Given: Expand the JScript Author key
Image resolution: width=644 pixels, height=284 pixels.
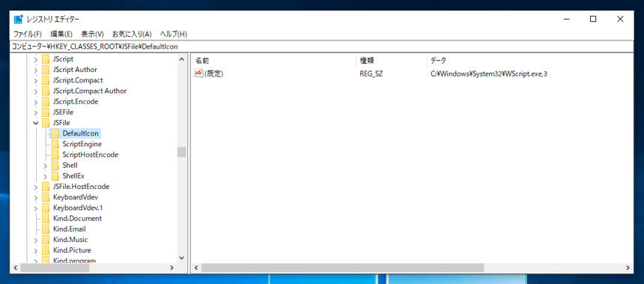Looking at the screenshot, I should tap(36, 70).
